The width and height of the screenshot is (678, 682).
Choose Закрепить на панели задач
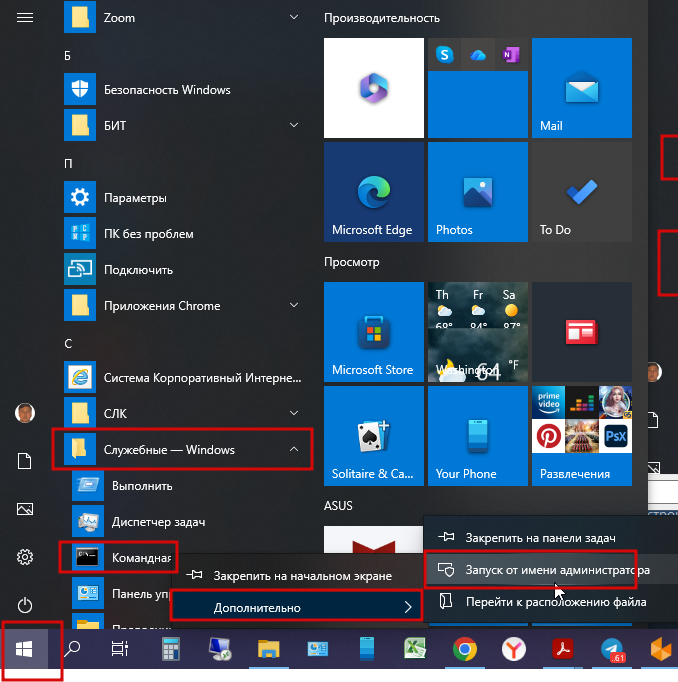tap(551, 538)
